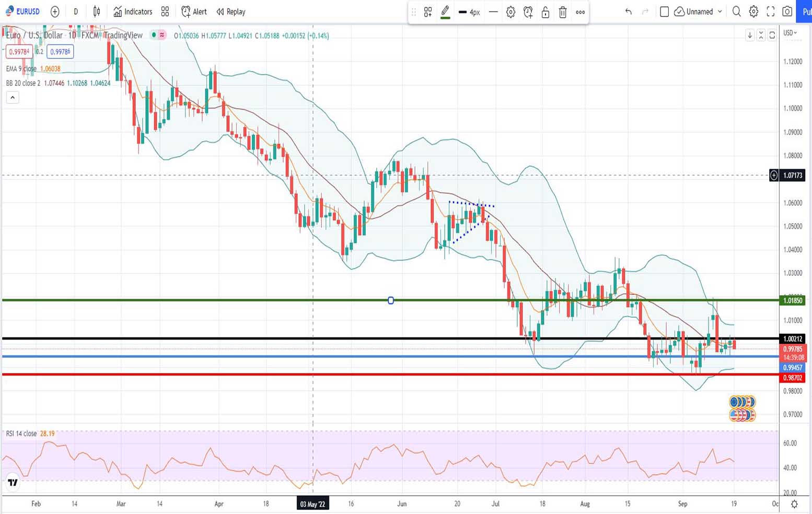
Task: Open the layout templates grid icon
Action: (165, 11)
